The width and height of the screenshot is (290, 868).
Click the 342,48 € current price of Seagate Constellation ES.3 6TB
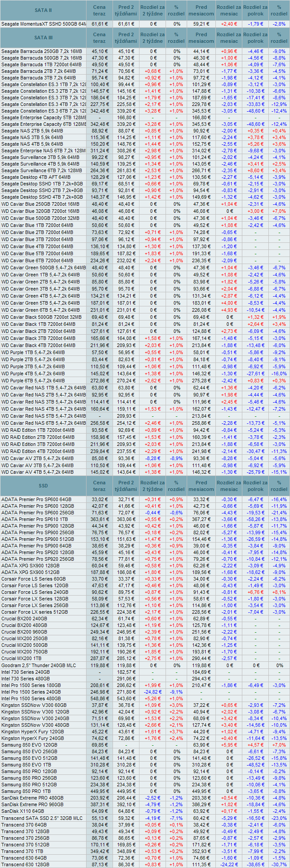click(99, 111)
